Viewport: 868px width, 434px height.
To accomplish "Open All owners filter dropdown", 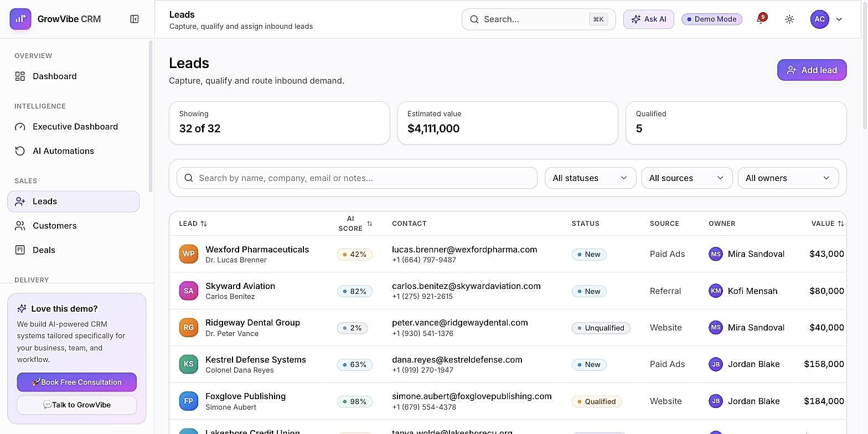I will coord(788,178).
